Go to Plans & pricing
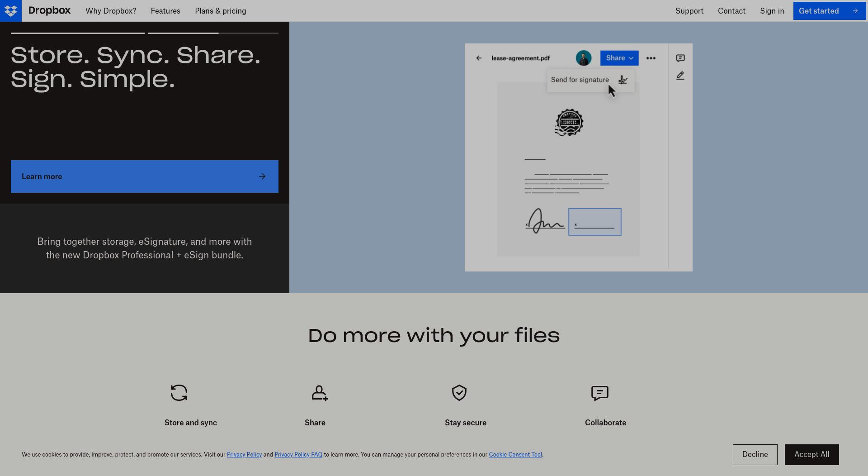The image size is (868, 476). (221, 11)
